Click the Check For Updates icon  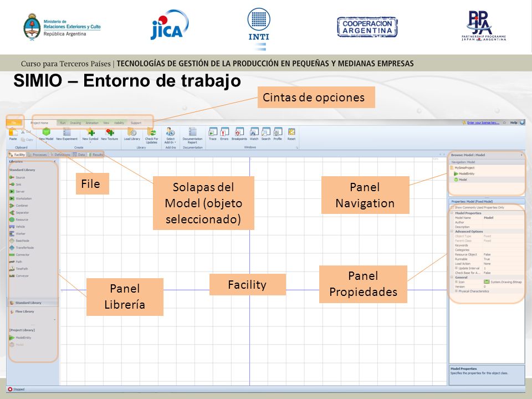(x=152, y=132)
